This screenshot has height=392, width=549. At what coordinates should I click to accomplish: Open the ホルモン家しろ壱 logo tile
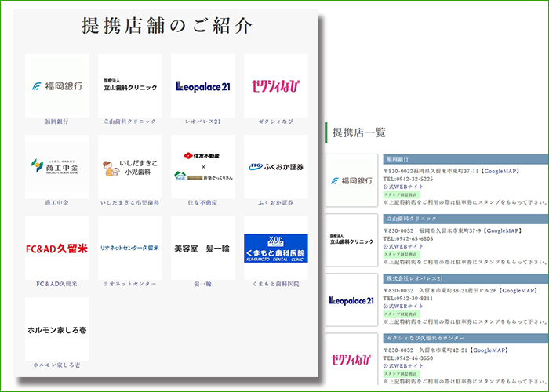pos(56,329)
